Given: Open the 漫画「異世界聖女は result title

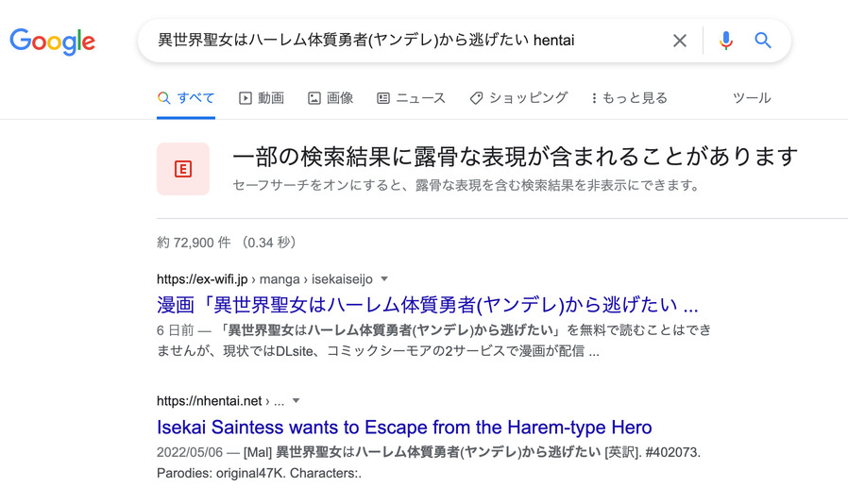Looking at the screenshot, I should coord(427,305).
